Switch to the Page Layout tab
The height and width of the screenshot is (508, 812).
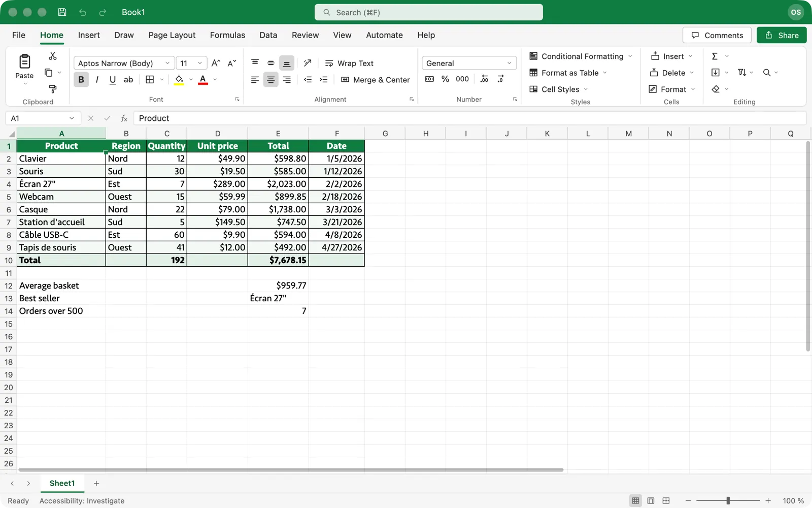point(172,35)
